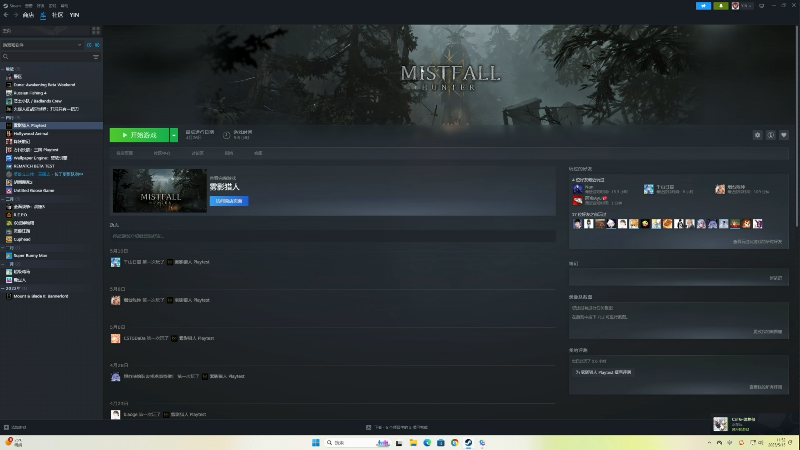The image size is (800, 450).
Task: Toggle library grid view icon
Action: click(95, 31)
